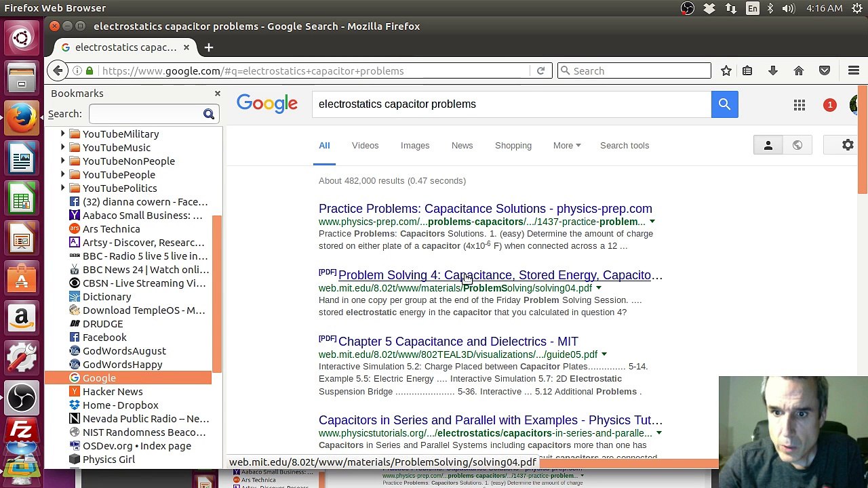Viewport: 868px width, 488px height.
Task: Click the Google logo
Action: click(x=267, y=104)
